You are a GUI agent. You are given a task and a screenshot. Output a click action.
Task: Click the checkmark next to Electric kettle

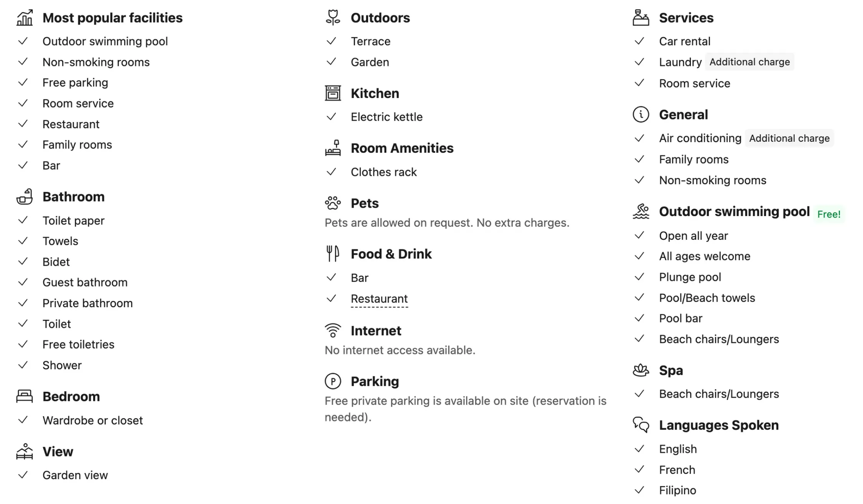[331, 117]
